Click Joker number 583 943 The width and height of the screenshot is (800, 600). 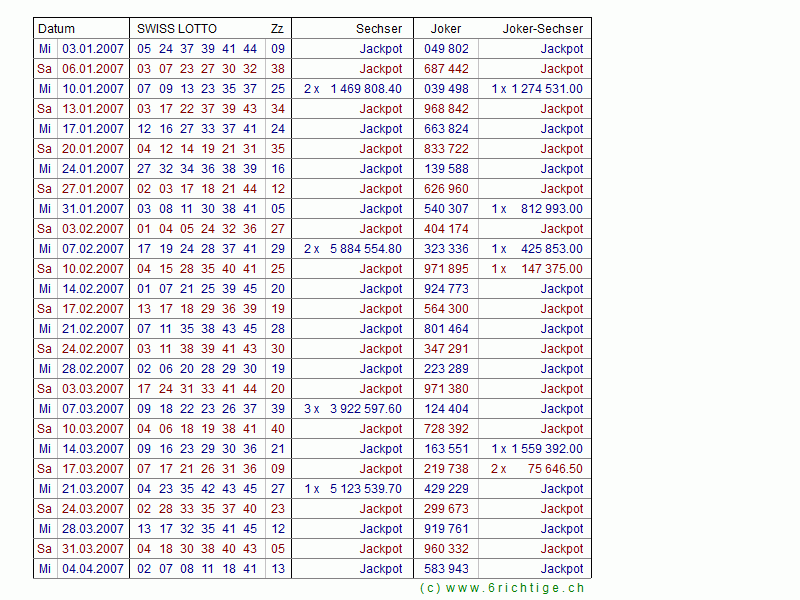tap(446, 569)
